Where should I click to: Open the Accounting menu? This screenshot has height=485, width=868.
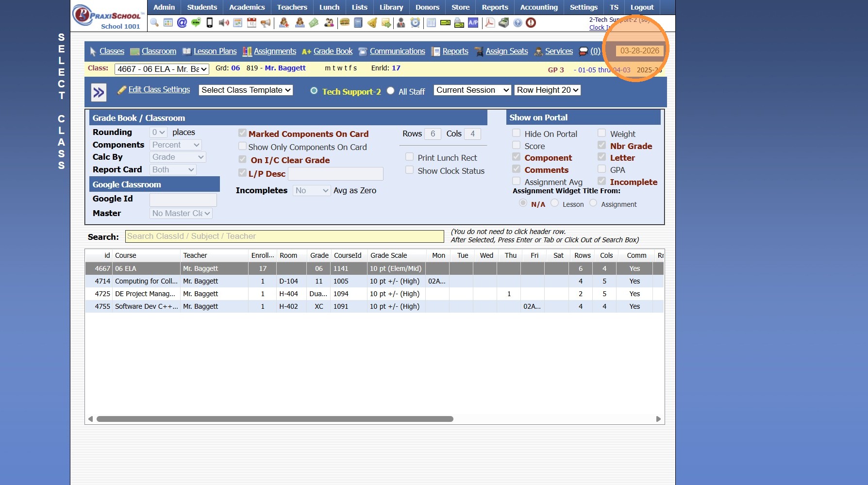[x=538, y=7]
